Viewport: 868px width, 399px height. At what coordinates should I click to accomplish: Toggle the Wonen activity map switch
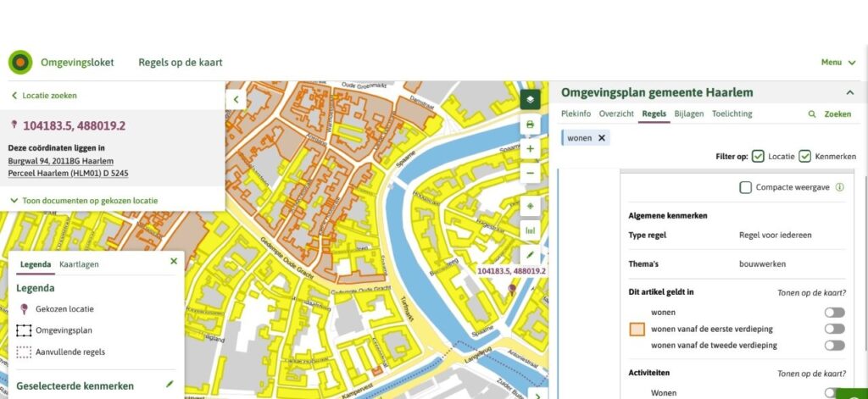[x=831, y=392]
